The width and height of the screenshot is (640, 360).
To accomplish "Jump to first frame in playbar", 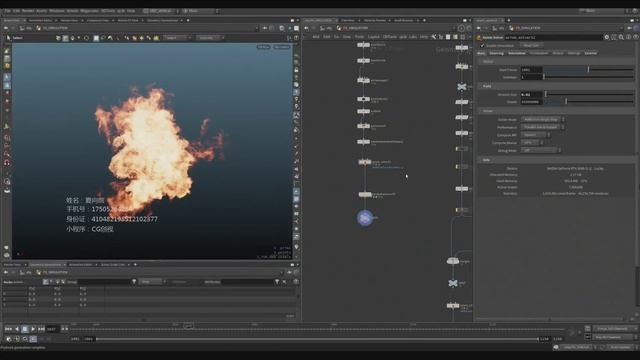I will [8, 329].
